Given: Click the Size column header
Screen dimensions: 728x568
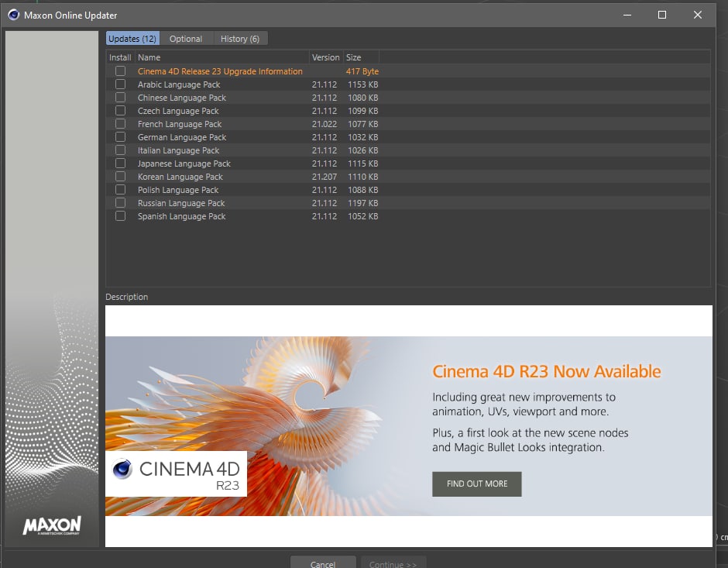Looking at the screenshot, I should (361, 57).
